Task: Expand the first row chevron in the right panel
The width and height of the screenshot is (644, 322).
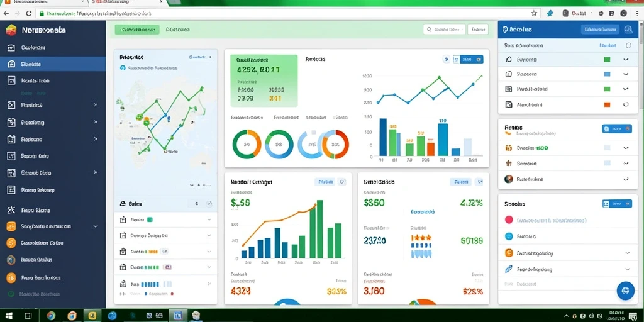Action: (626, 60)
